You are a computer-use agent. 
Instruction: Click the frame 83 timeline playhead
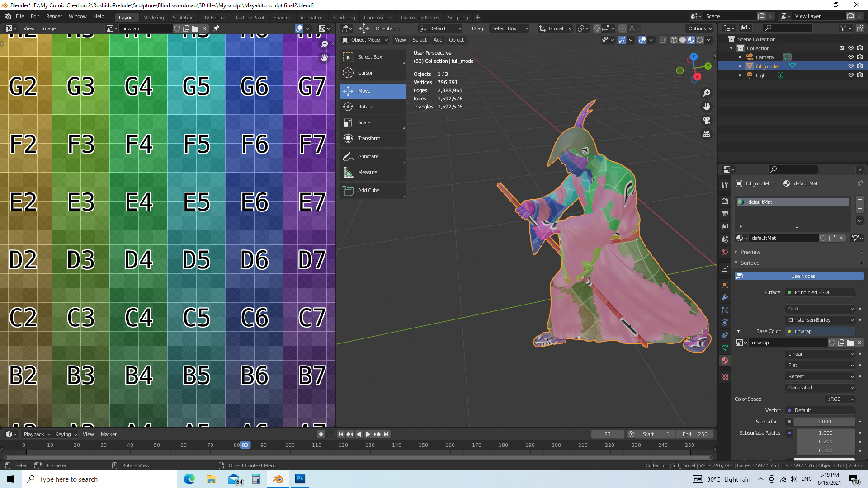tap(245, 445)
